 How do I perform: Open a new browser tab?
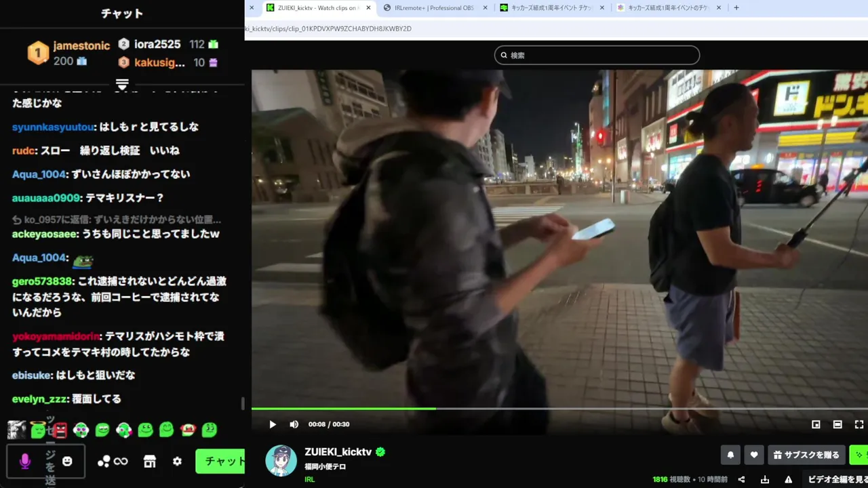click(x=736, y=7)
